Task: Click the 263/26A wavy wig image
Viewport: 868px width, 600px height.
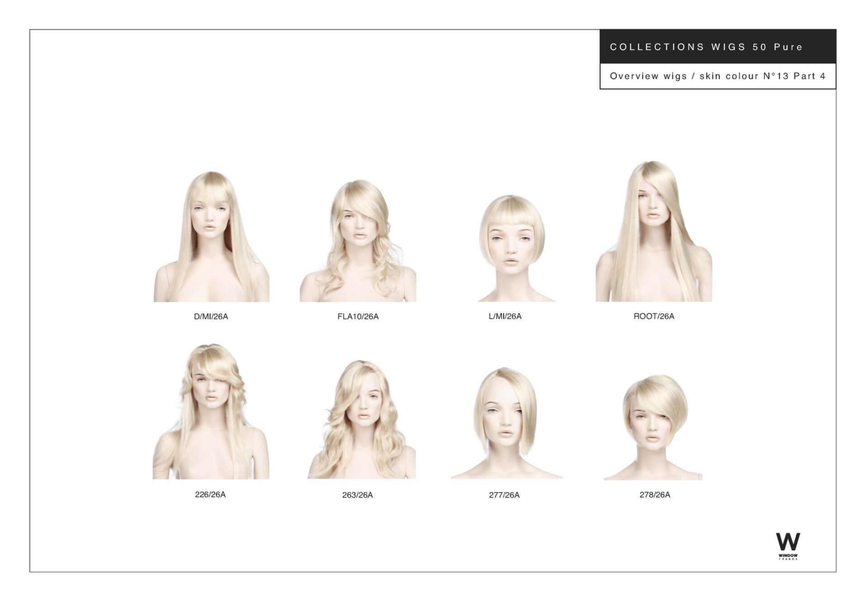Action: 361,419
